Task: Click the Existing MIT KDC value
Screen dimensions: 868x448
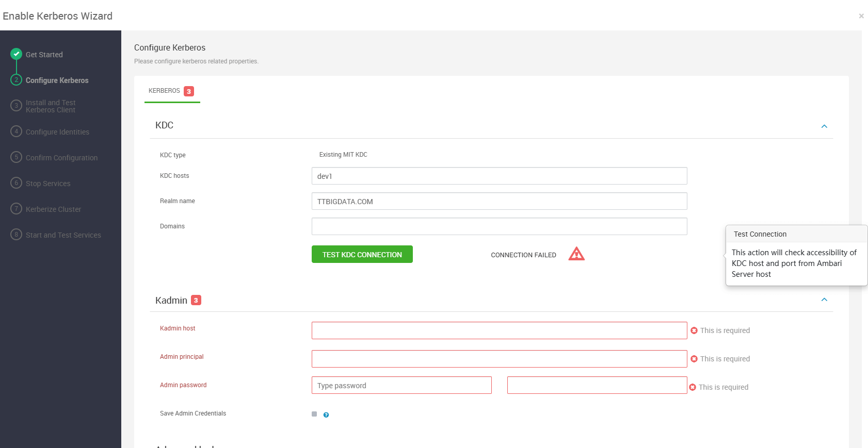Action: [x=343, y=155]
